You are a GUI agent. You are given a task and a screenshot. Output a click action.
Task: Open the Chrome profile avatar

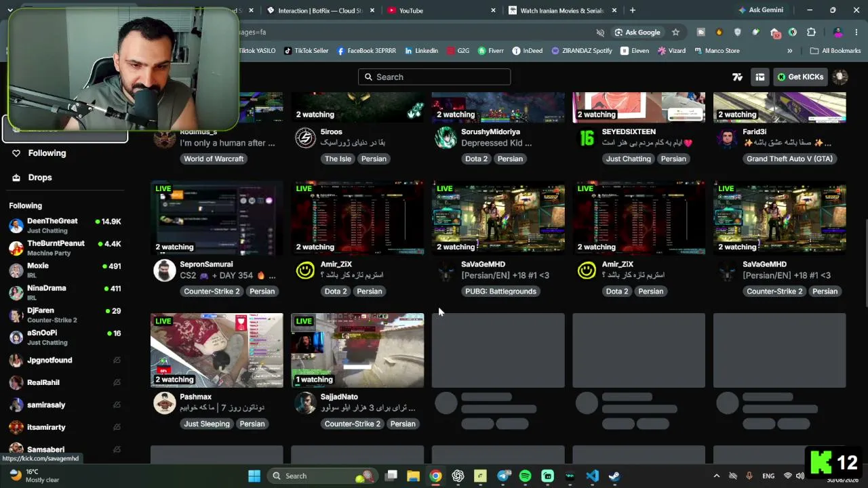838,32
